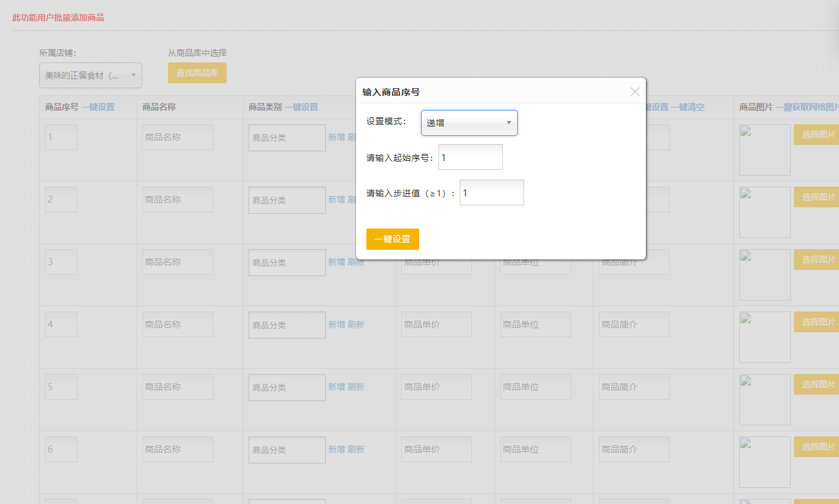The height and width of the screenshot is (504, 839).
Task: Click the 查找商品库 button
Action: pyautogui.click(x=197, y=73)
